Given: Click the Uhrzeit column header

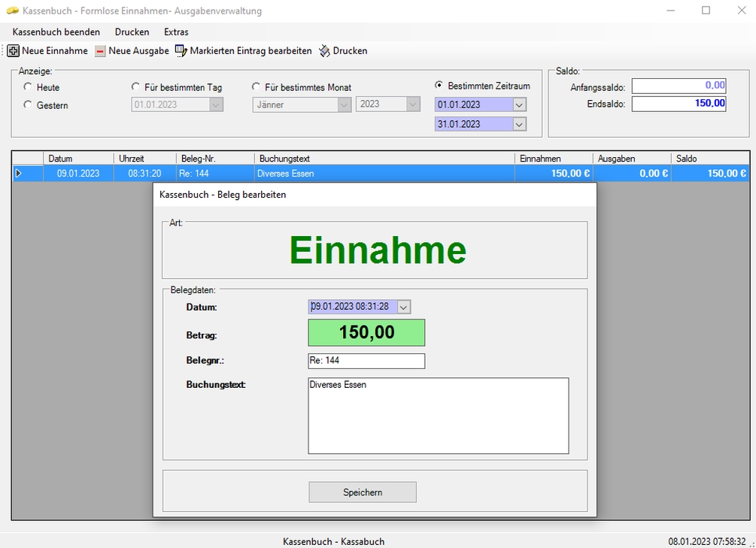Looking at the screenshot, I should (x=145, y=159).
